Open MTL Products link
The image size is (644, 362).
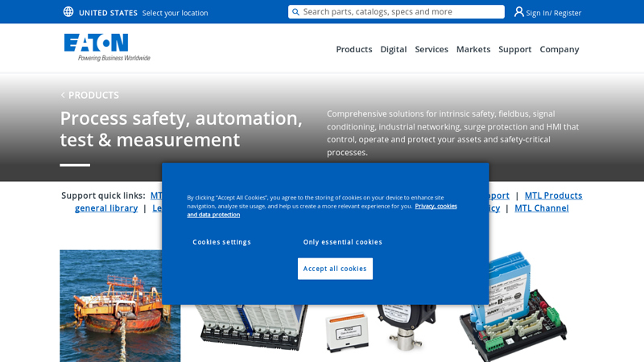(x=553, y=195)
